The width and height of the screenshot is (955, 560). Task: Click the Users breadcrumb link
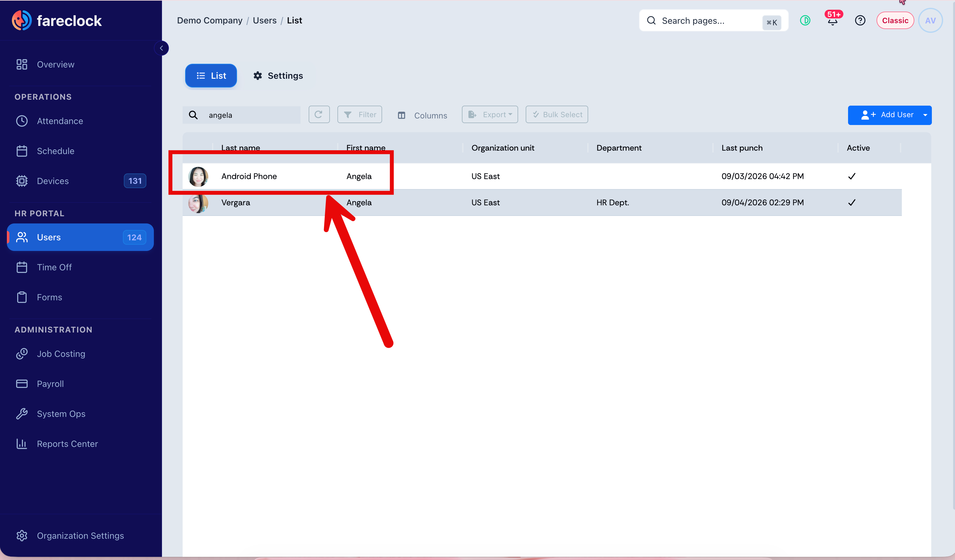[265, 20]
